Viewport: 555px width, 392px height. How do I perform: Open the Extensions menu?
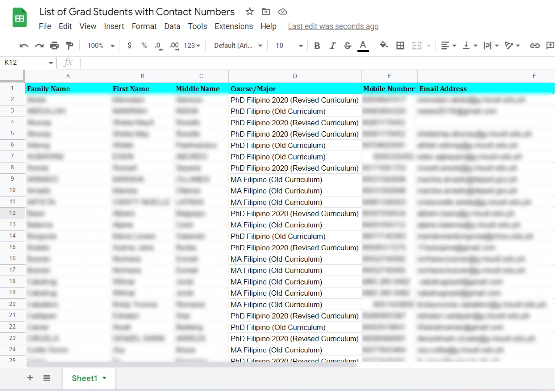234,26
